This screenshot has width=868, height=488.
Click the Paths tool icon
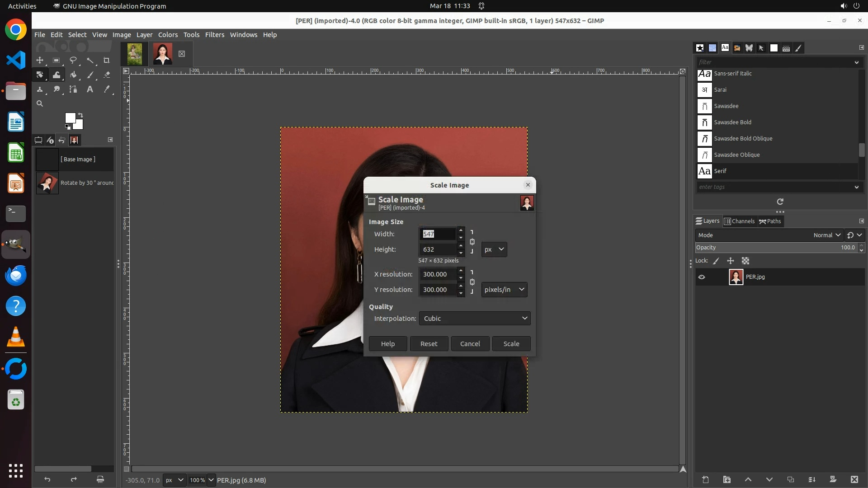73,89
